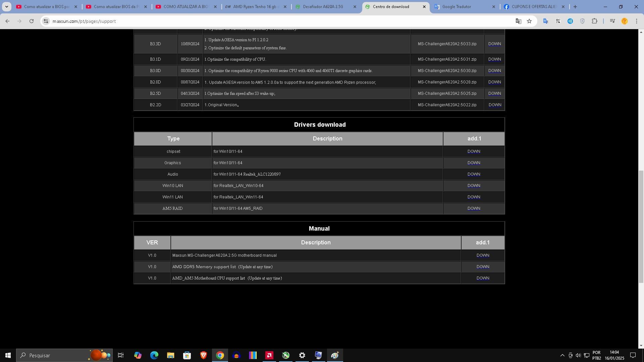This screenshot has width=644, height=362.
Task: Go back to the previous page
Action: pyautogui.click(x=7, y=21)
